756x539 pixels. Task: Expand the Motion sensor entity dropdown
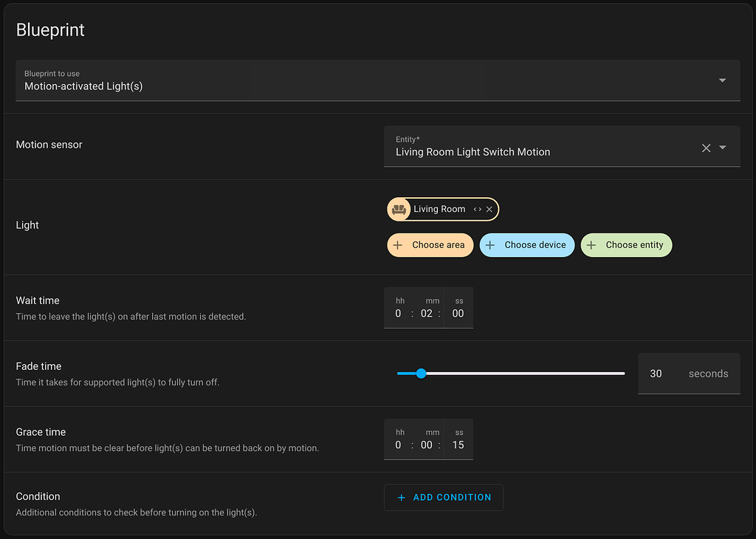[722, 147]
